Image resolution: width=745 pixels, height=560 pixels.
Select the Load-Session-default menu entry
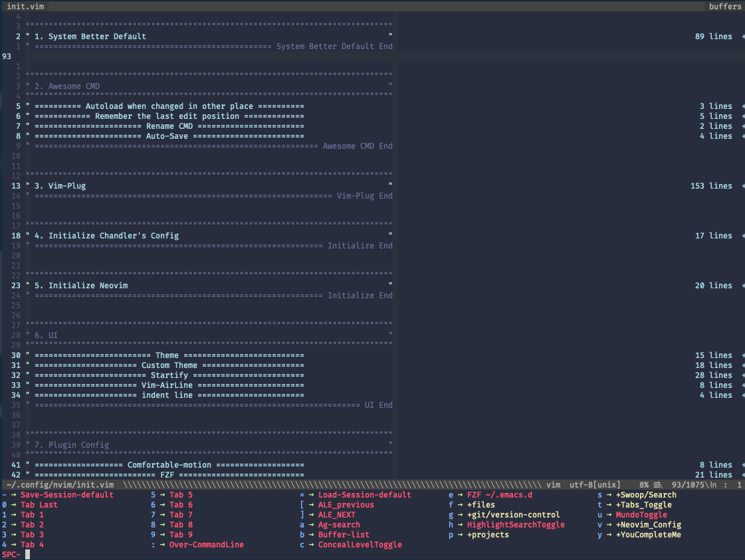point(364,495)
